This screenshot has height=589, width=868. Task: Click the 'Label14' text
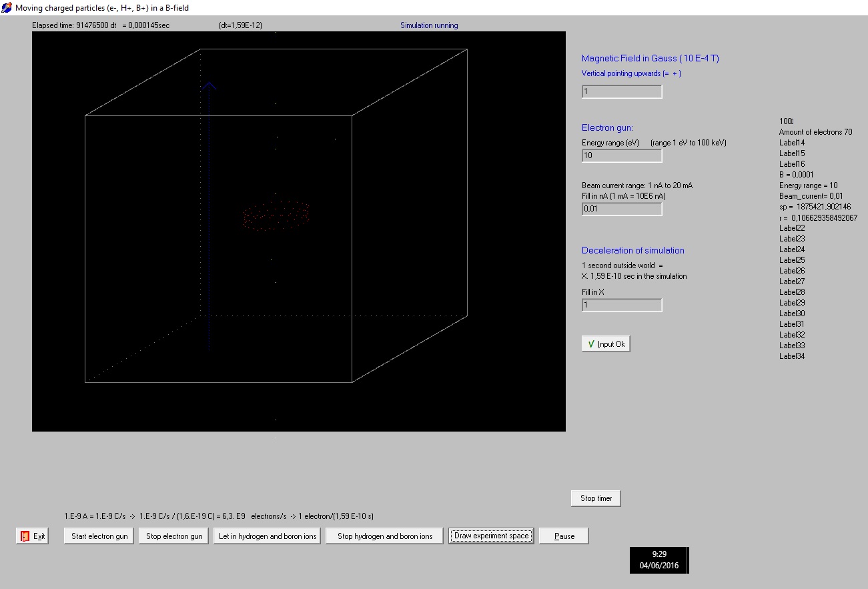click(x=792, y=143)
